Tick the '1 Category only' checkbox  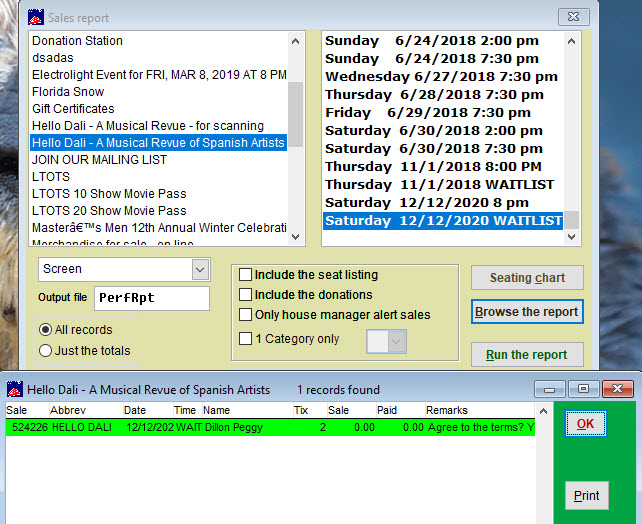coord(246,339)
